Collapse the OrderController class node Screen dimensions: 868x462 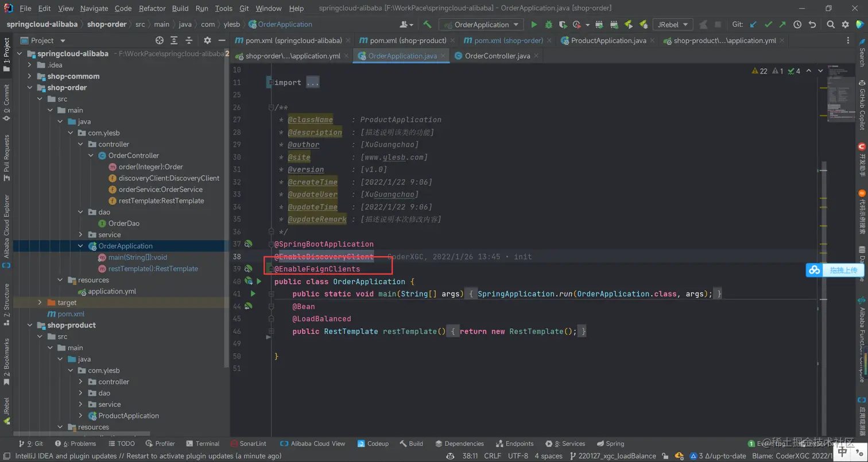91,156
